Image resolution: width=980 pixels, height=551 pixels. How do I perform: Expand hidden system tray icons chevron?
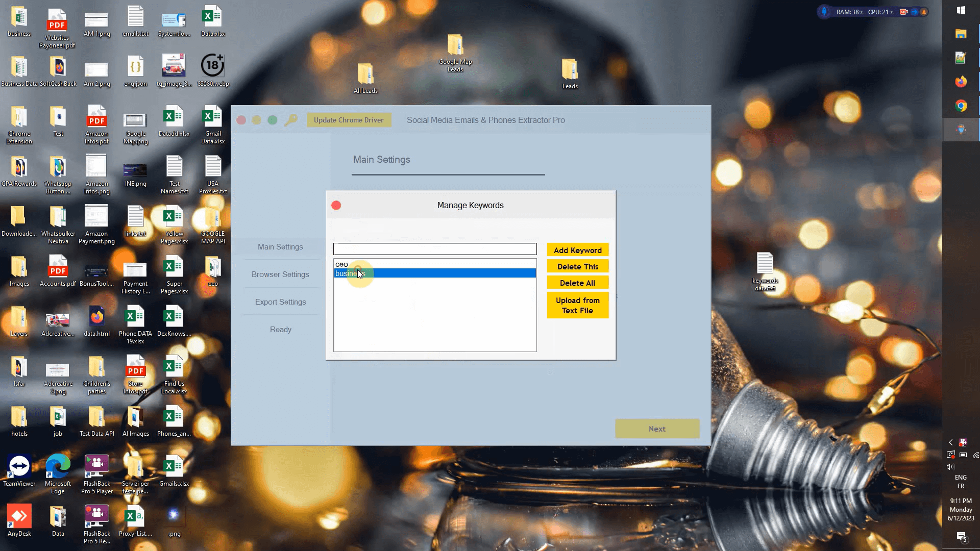pos(950,442)
